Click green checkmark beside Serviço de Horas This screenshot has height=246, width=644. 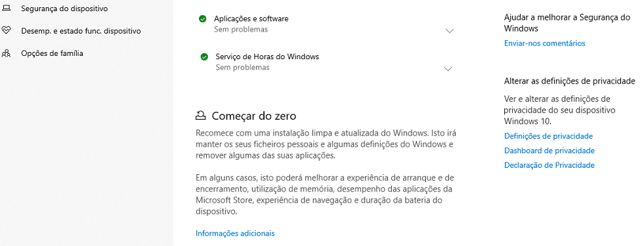click(x=204, y=57)
